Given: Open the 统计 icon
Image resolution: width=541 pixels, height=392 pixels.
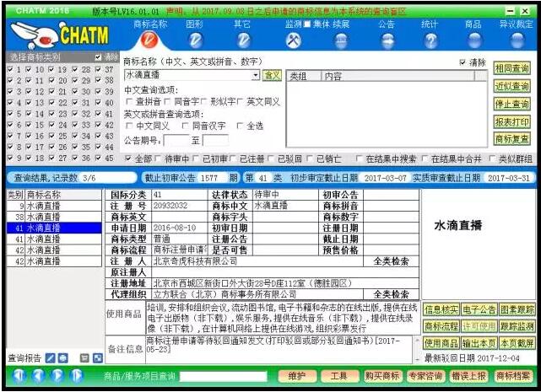Looking at the screenshot, I should click(430, 40).
